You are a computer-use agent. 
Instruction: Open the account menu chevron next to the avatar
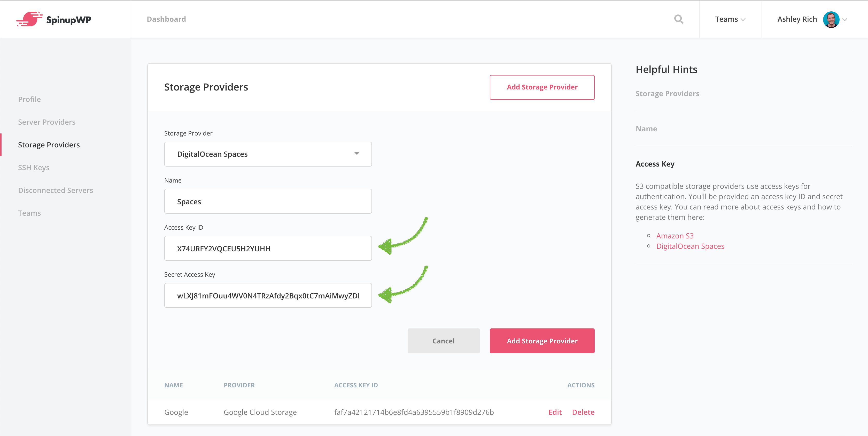[845, 20]
